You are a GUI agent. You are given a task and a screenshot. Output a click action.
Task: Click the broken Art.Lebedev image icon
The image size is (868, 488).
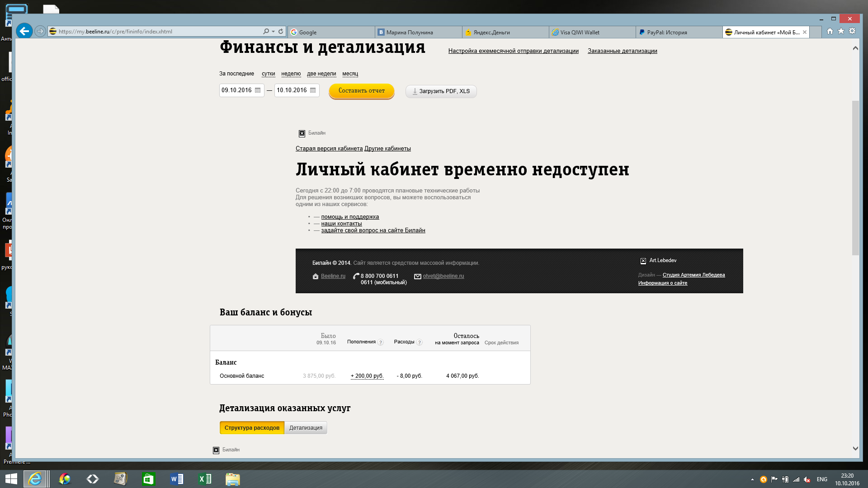click(x=643, y=261)
